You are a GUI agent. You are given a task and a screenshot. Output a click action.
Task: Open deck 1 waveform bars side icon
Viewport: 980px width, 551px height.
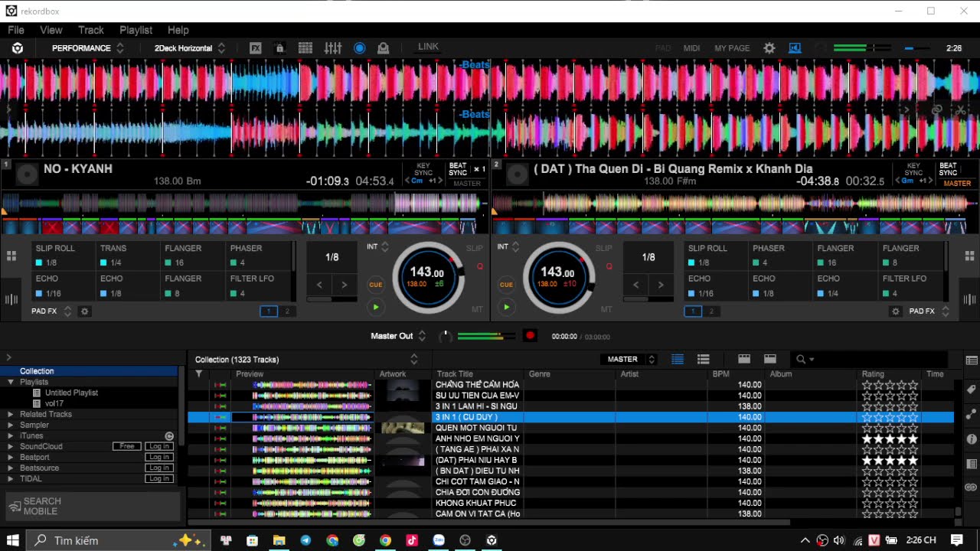click(11, 299)
